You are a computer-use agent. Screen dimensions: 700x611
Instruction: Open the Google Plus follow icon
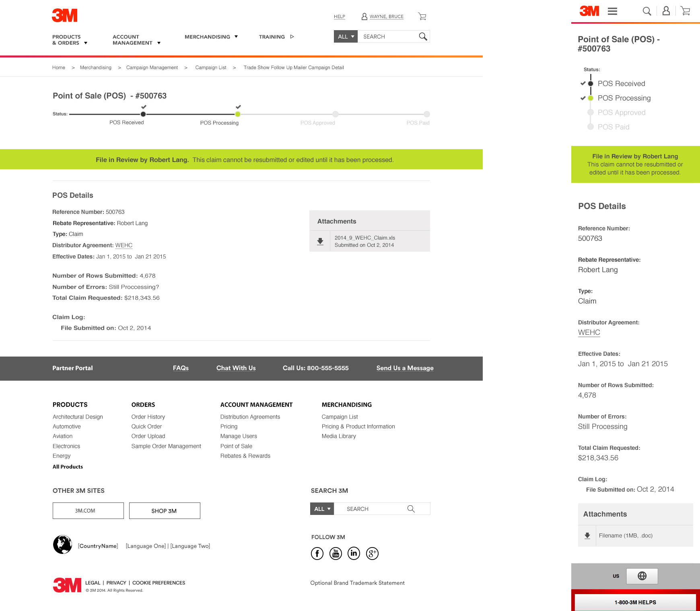point(372,554)
